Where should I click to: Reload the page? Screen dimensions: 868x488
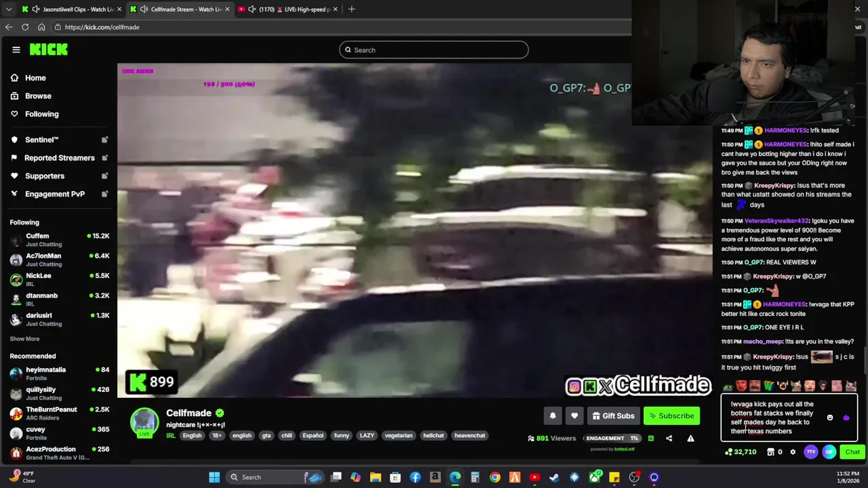(x=25, y=27)
